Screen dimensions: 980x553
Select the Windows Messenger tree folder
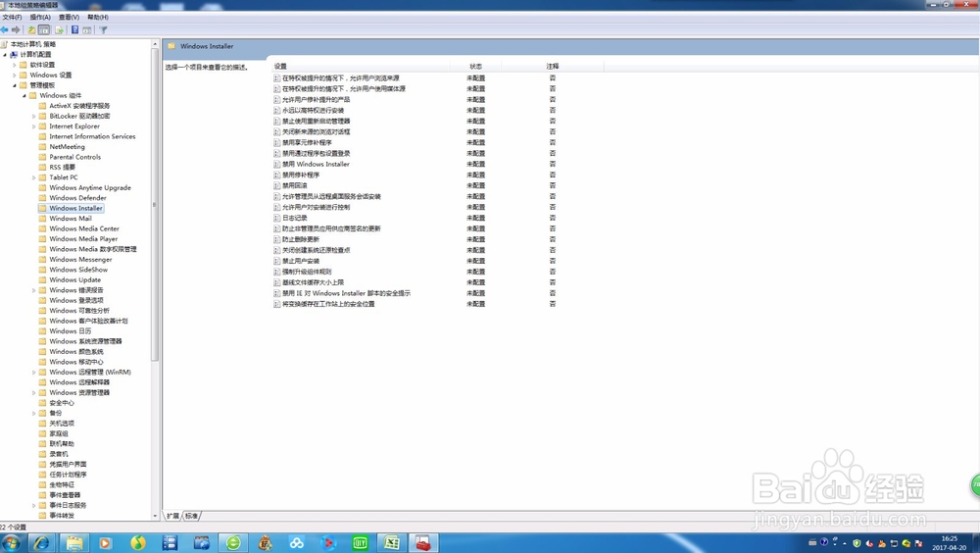pos(80,260)
